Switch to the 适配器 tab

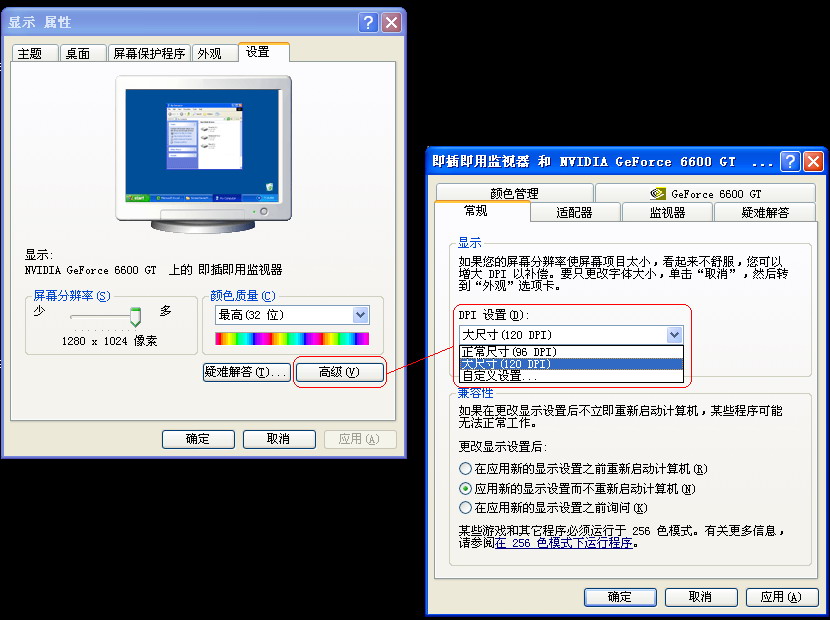coord(574,212)
